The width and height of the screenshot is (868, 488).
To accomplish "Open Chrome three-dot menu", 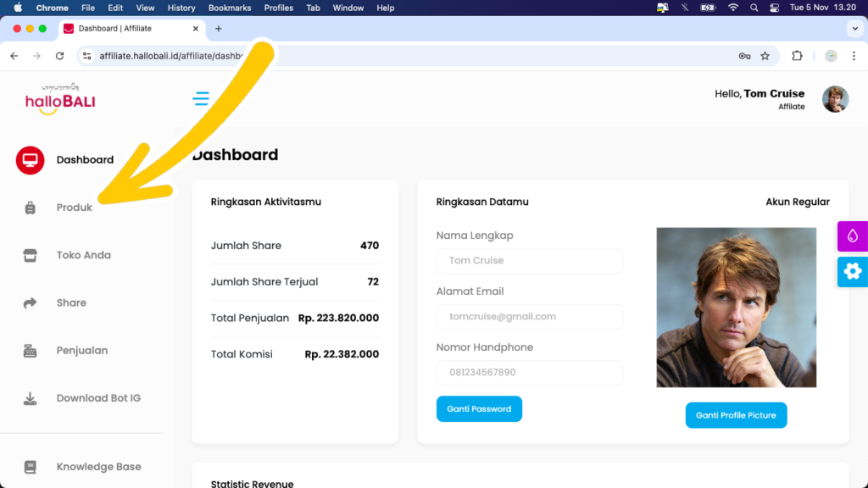I will 854,56.
